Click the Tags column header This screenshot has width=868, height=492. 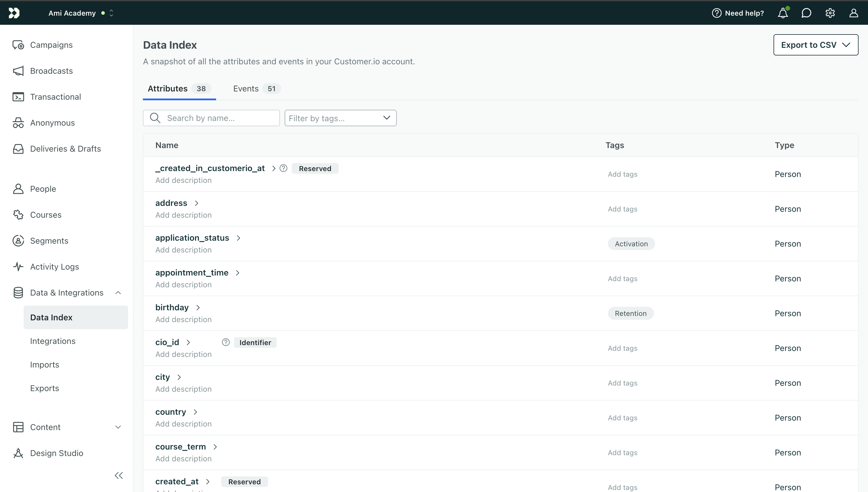click(x=615, y=145)
